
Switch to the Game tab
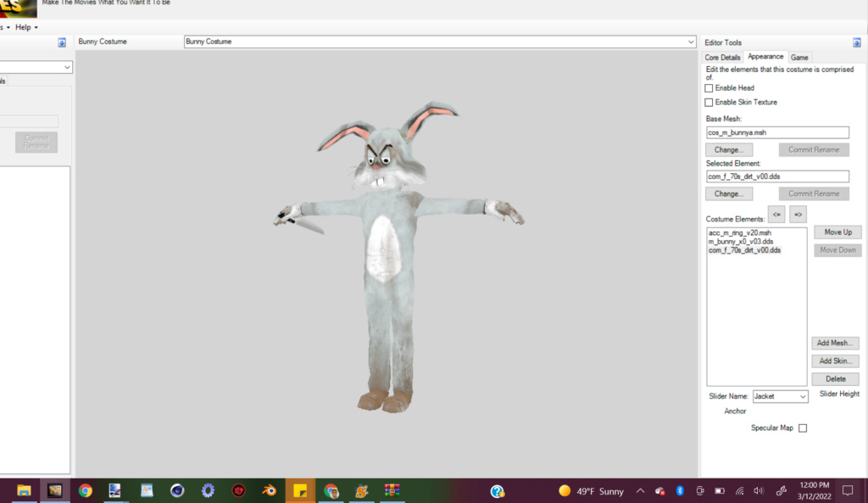(799, 58)
